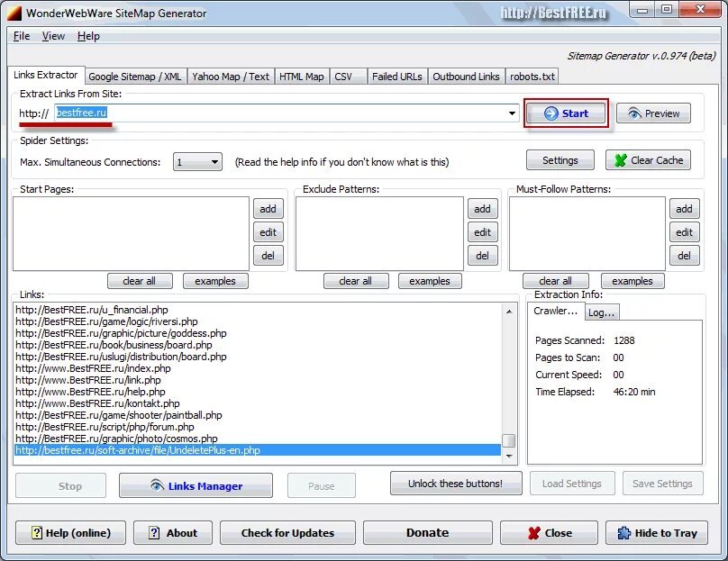The width and height of the screenshot is (728, 561).
Task: Click Unlock these buttons!
Action: tap(456, 484)
